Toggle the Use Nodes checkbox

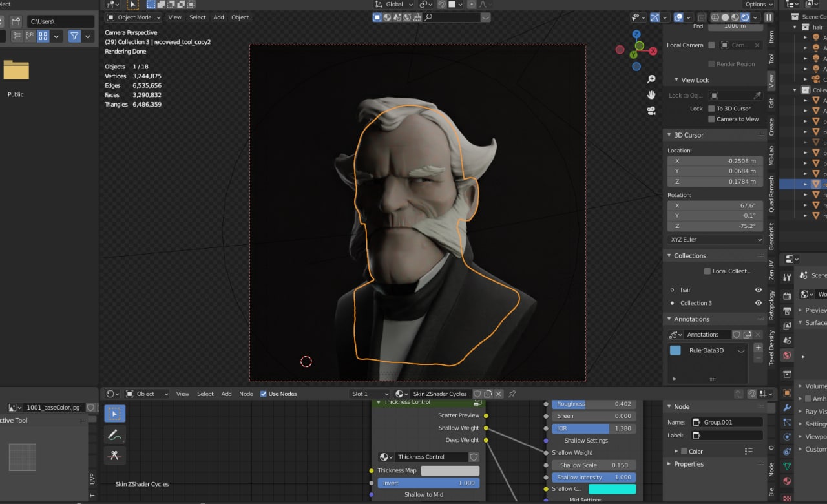pos(264,394)
